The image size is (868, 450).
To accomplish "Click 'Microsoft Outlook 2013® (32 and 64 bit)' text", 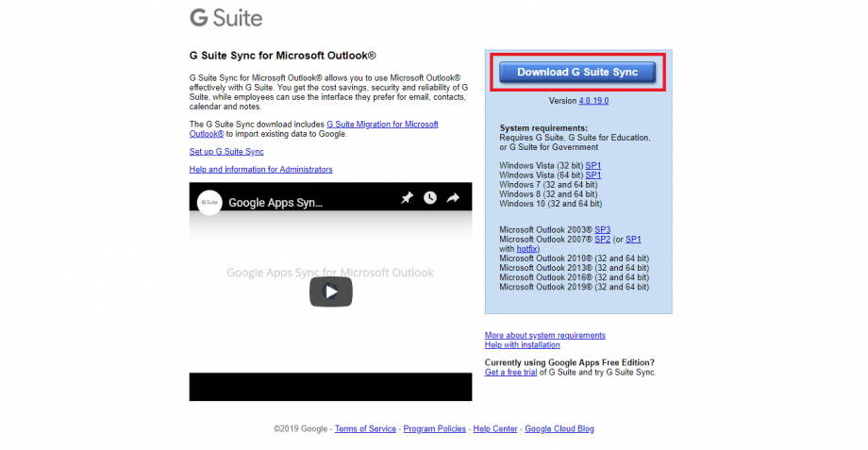I will (574, 268).
